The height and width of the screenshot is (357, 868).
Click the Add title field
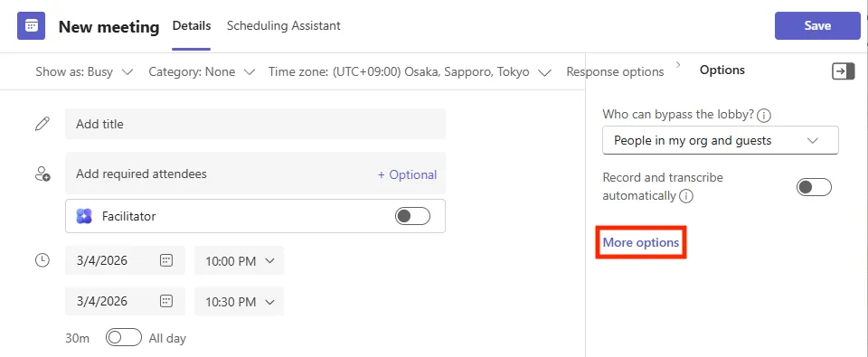[255, 124]
